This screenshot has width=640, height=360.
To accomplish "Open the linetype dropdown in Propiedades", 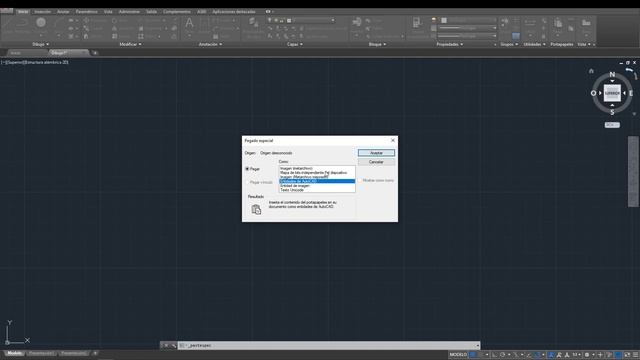I will pyautogui.click(x=468, y=36).
